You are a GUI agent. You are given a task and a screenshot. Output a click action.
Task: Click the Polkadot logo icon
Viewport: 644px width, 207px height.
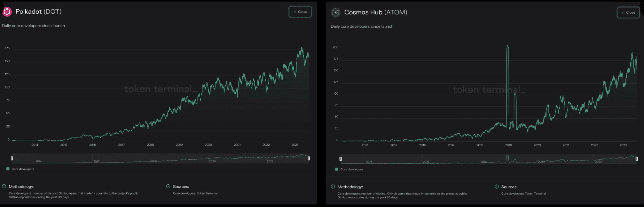pos(7,12)
